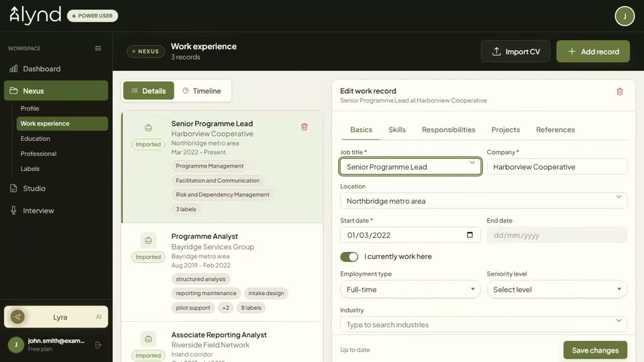The width and height of the screenshot is (644, 362).
Task: Click the intake design tag
Action: pos(266,293)
